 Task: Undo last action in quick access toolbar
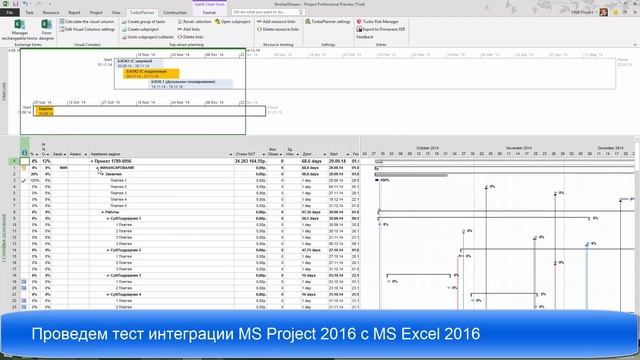coord(25,4)
